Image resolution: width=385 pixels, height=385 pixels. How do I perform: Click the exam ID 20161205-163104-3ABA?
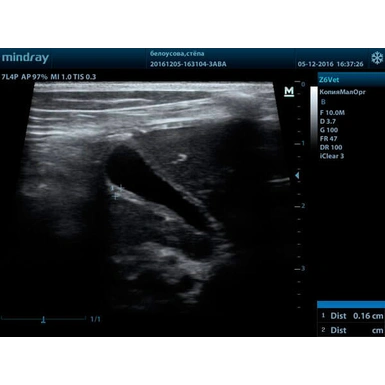[188, 64]
